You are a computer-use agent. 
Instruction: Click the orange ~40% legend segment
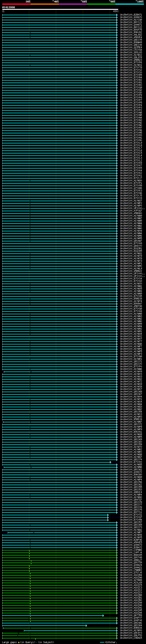(45, 4)
